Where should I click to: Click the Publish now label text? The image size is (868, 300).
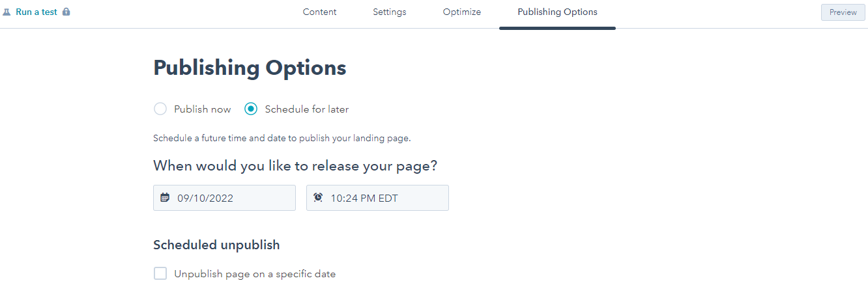[203, 109]
